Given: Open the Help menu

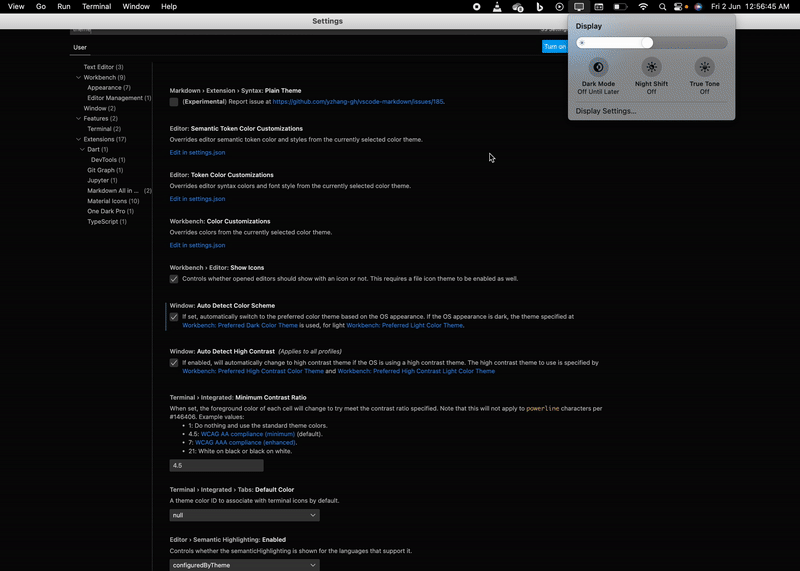Looking at the screenshot, I should [169, 7].
